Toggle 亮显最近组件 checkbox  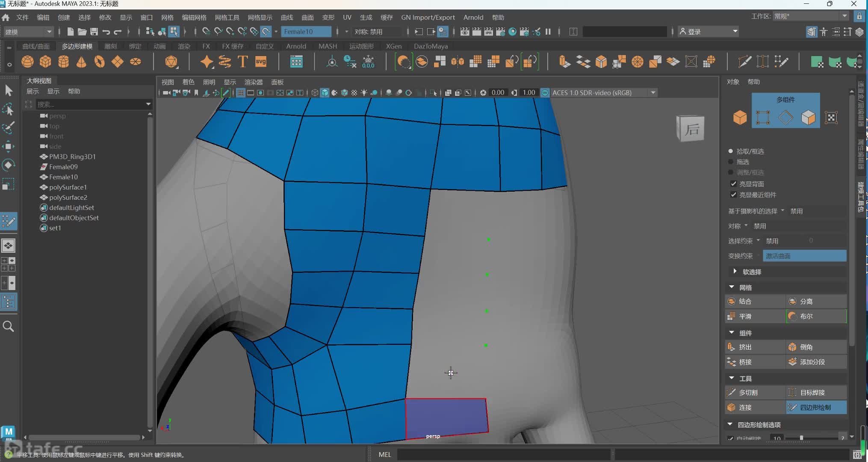pyautogui.click(x=734, y=195)
